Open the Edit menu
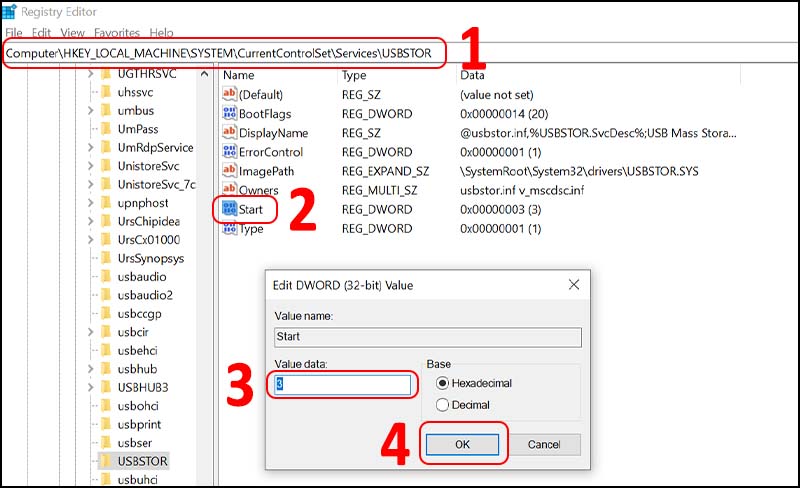Viewport: 800px width, 488px height. (41, 33)
